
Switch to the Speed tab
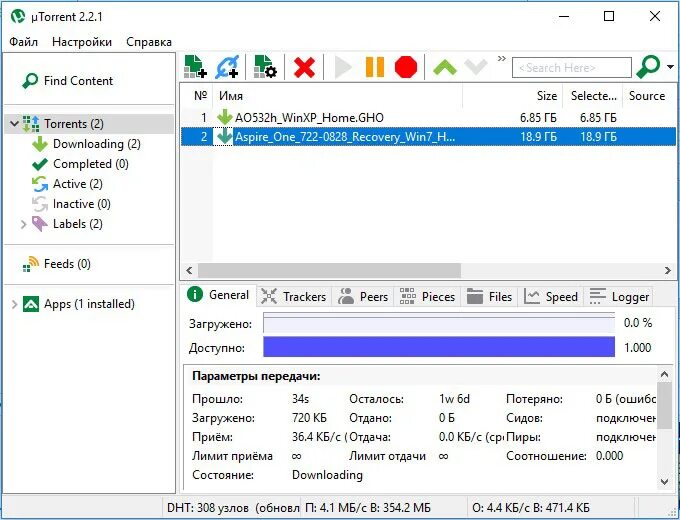pos(551,297)
